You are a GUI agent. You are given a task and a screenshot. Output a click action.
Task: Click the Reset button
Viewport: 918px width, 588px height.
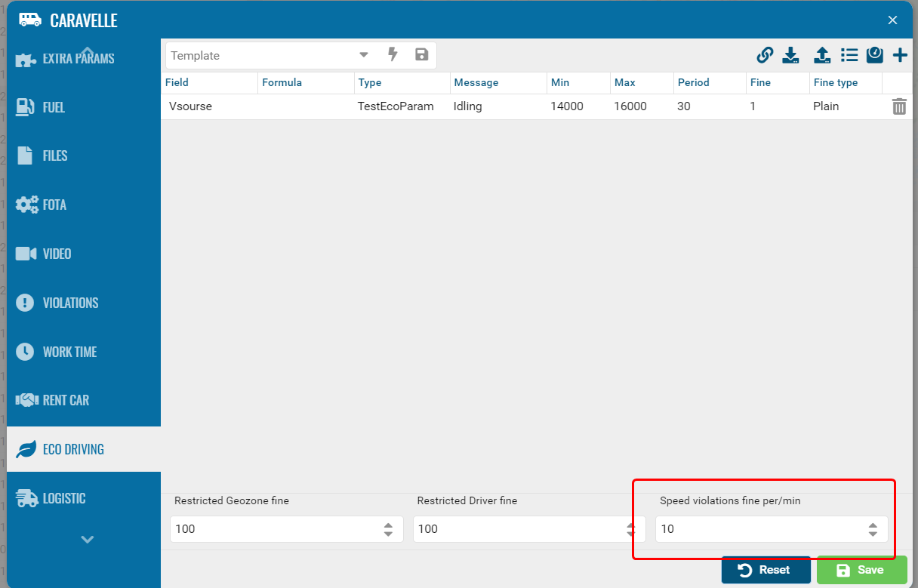(x=766, y=570)
